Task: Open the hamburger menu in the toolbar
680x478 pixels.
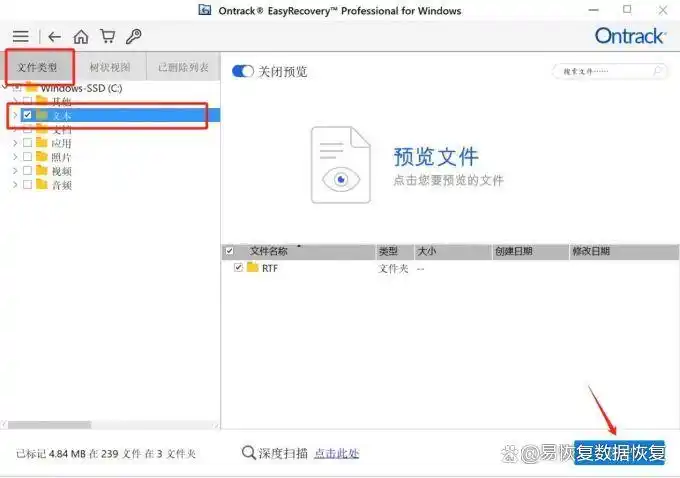Action: (x=20, y=36)
